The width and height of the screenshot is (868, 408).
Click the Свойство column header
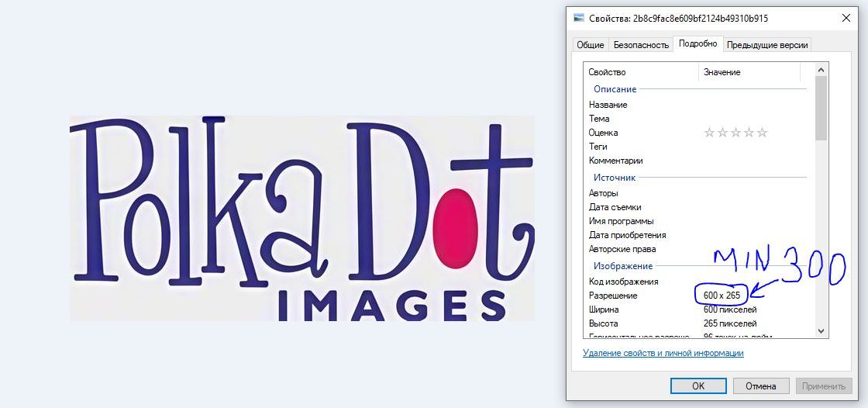[x=642, y=72]
